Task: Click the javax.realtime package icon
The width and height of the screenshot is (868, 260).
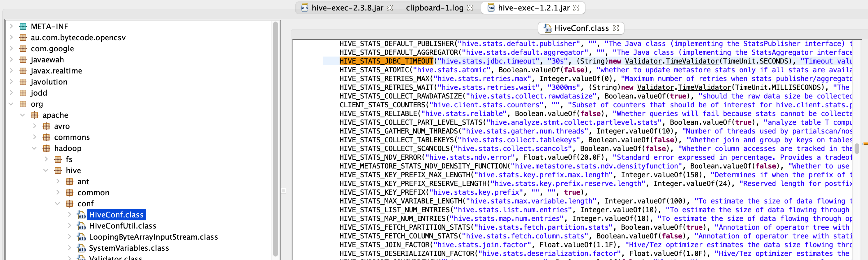Action: pyautogui.click(x=23, y=71)
